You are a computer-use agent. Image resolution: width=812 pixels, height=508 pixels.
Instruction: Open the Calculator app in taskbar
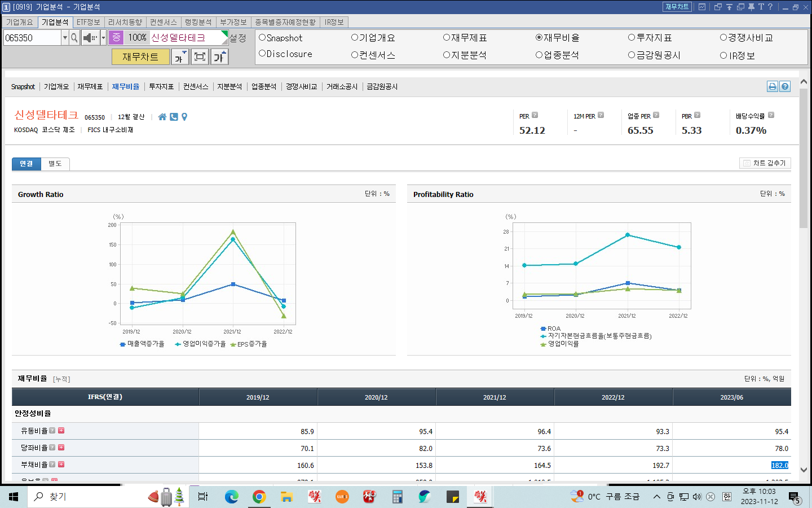tap(398, 497)
